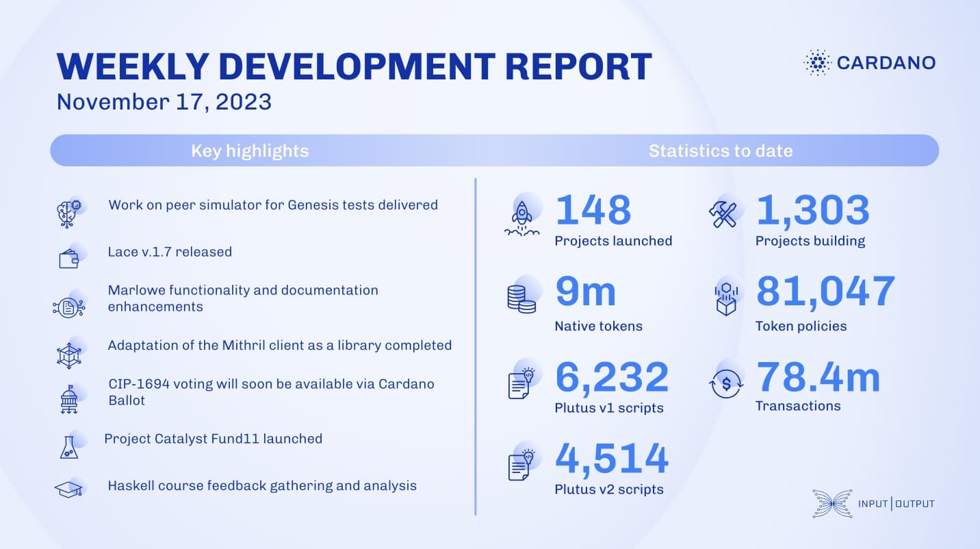
Task: Click the November 17, 2023 date
Action: pos(164,102)
